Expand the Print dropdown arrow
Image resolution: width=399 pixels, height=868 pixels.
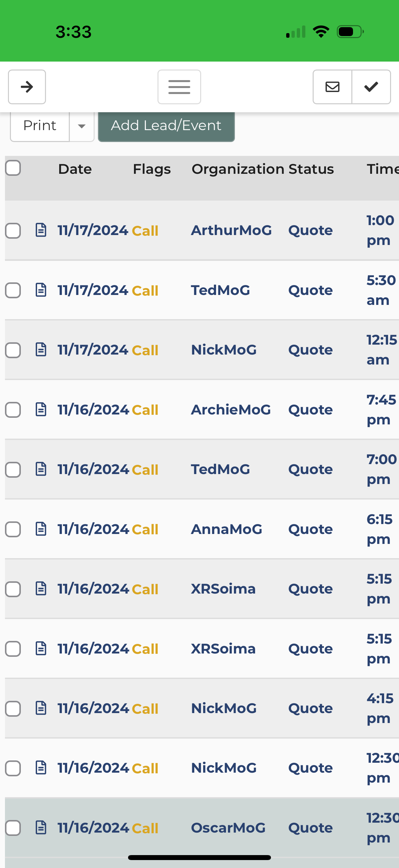click(x=81, y=126)
